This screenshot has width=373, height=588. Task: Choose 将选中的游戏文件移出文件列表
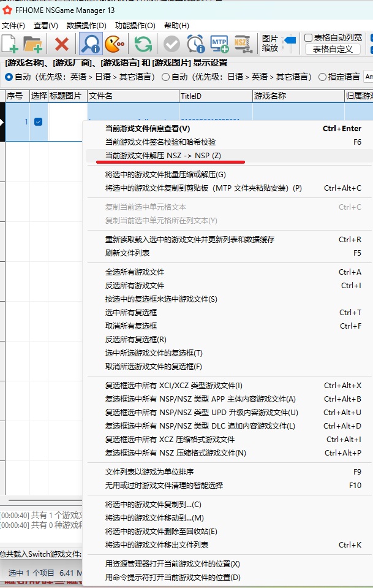(229, 545)
